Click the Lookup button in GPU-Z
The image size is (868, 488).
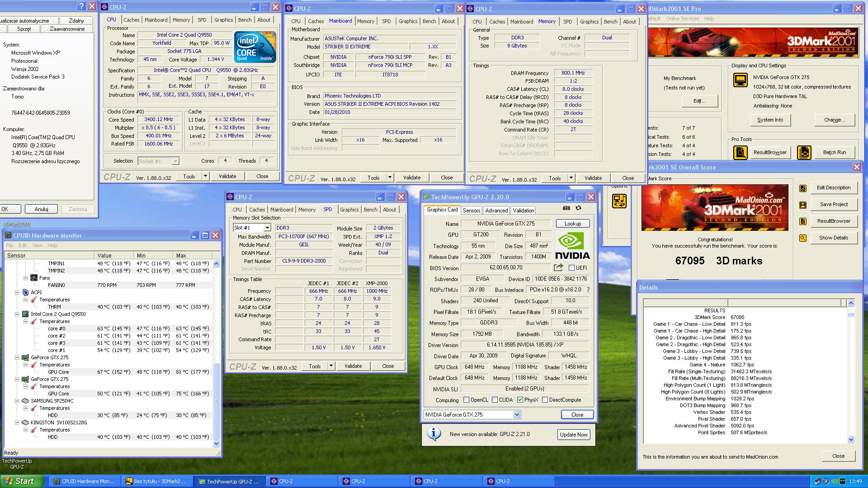click(x=572, y=224)
